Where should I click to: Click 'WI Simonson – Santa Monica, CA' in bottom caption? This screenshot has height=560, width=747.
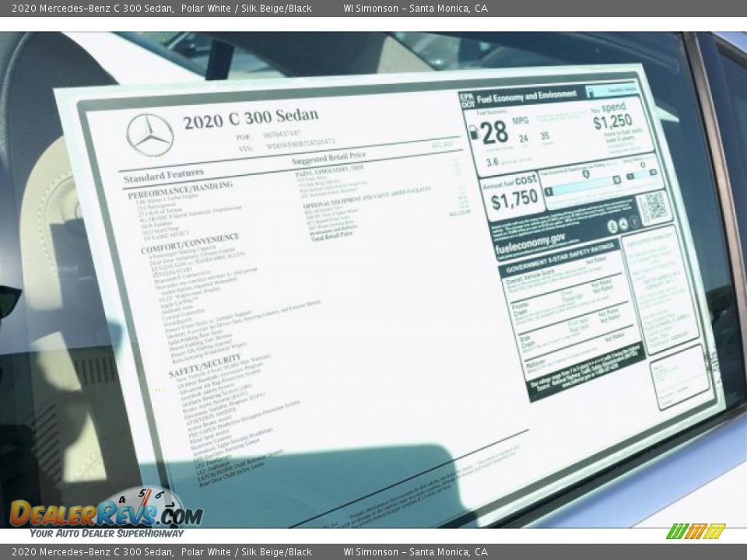(x=416, y=552)
